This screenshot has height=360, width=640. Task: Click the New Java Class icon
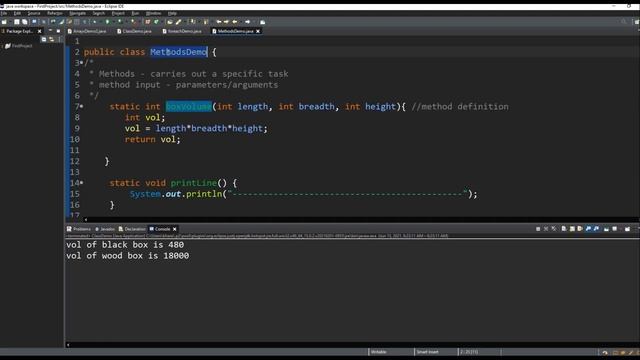point(156,22)
